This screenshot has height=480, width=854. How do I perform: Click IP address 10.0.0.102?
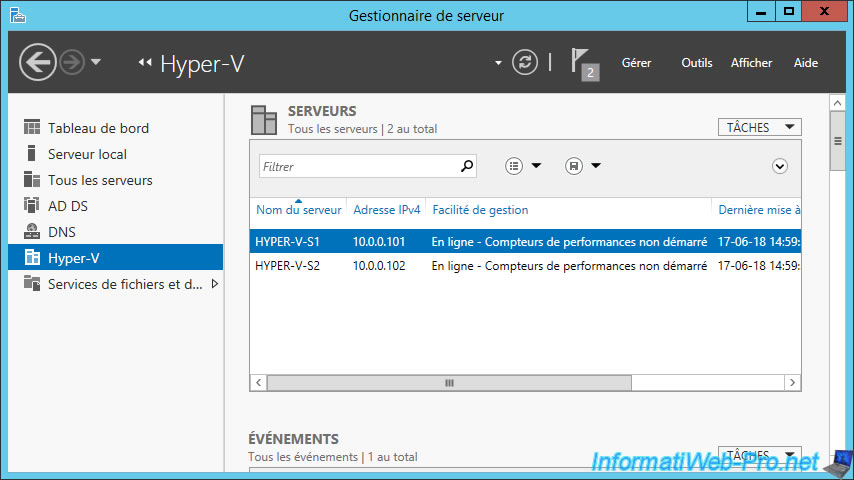(379, 266)
